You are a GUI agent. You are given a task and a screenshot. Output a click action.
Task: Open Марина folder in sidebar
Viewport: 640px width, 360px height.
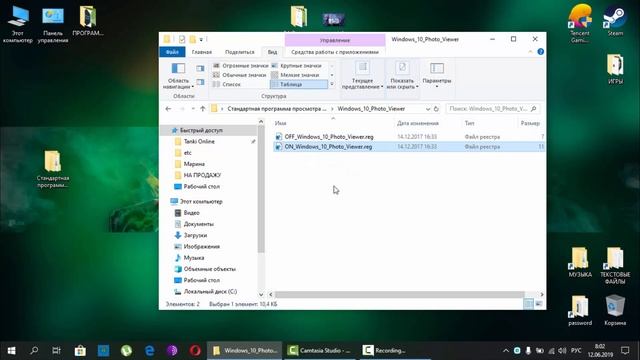click(x=194, y=164)
